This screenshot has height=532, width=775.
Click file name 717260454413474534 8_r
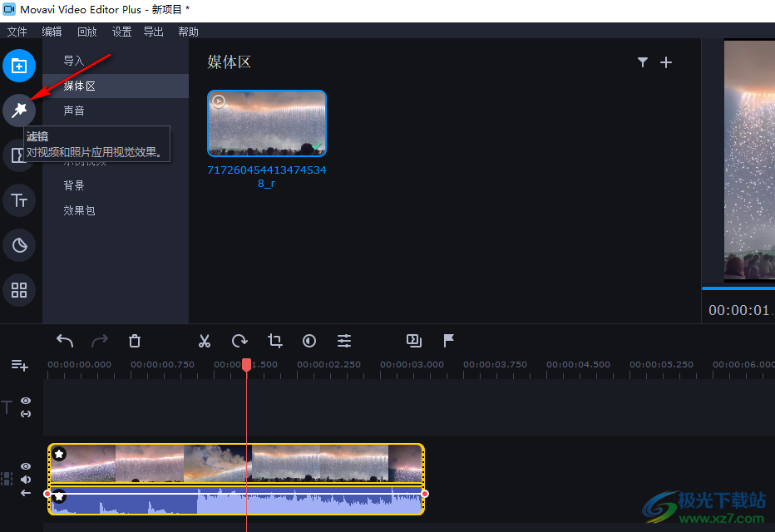coord(267,176)
